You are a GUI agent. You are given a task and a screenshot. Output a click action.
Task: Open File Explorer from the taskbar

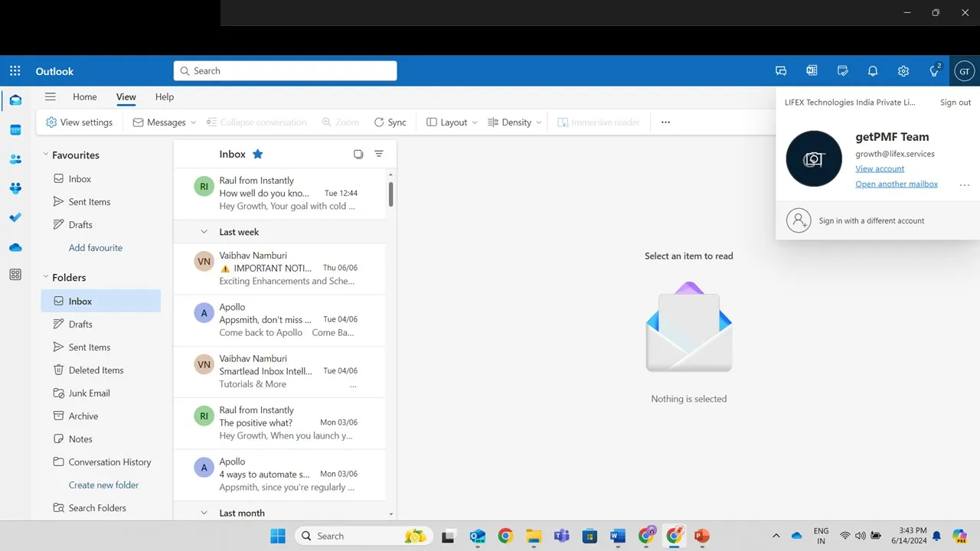coord(534,536)
